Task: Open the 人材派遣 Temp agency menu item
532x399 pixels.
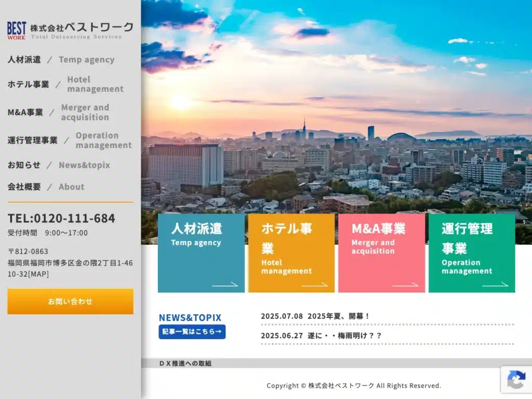Action: [x=61, y=60]
